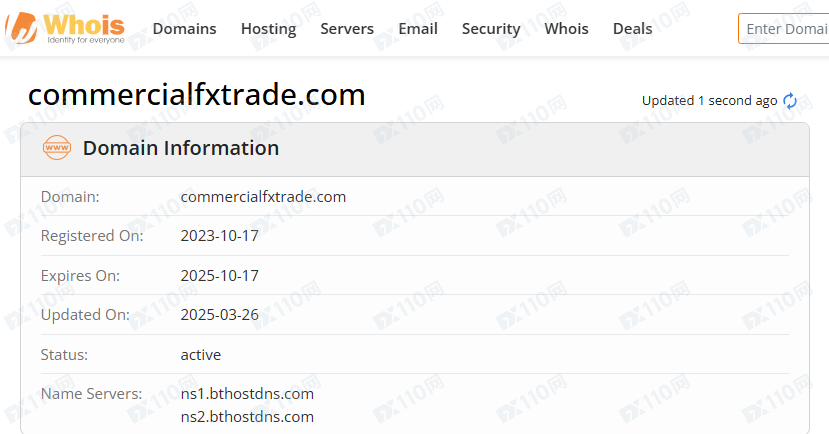The width and height of the screenshot is (829, 434).
Task: Refresh the whois data with blue arrows icon
Action: pos(790,100)
